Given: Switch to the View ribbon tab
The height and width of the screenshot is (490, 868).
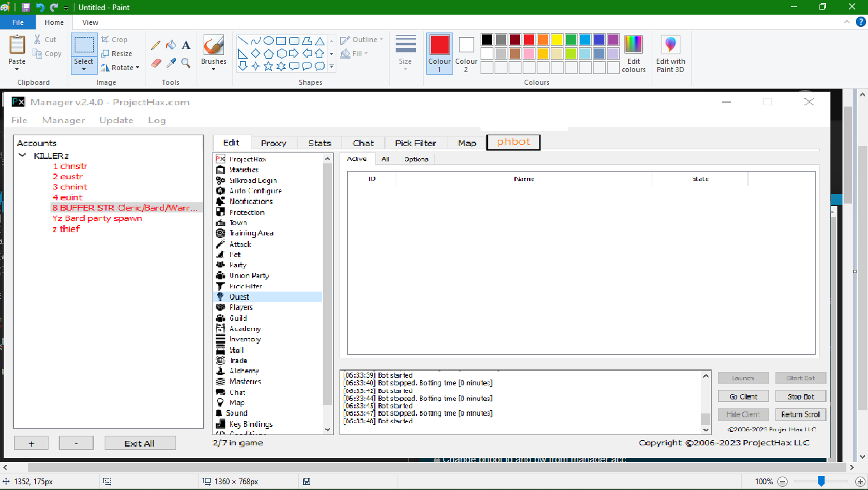Looking at the screenshot, I should pos(90,22).
